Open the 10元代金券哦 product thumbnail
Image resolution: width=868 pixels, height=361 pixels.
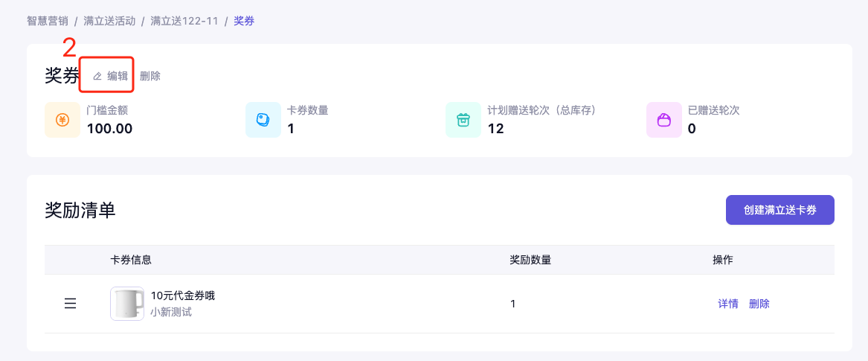127,304
